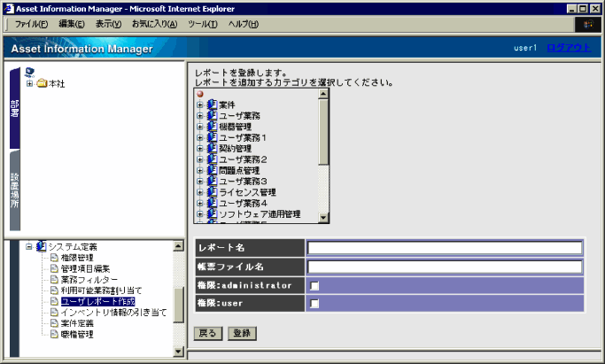Expand the 案件 category node

coord(199,105)
